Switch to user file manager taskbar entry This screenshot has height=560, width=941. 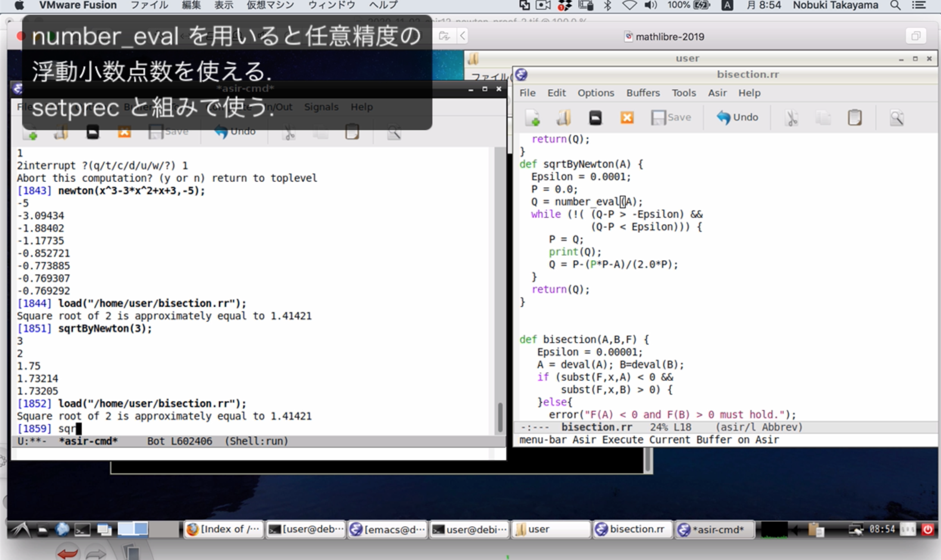coord(551,529)
